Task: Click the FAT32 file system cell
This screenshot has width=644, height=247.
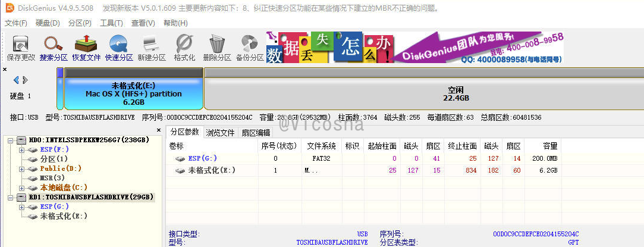Action: tap(321, 158)
